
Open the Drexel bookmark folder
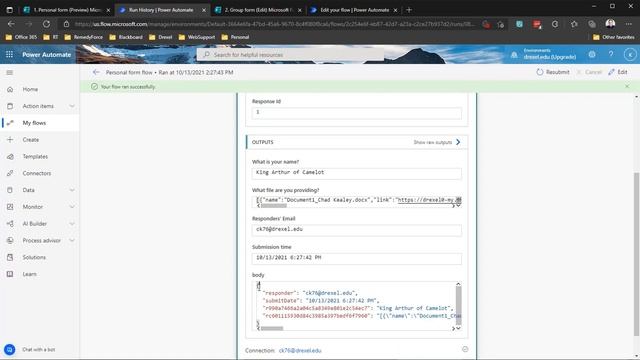(161, 37)
